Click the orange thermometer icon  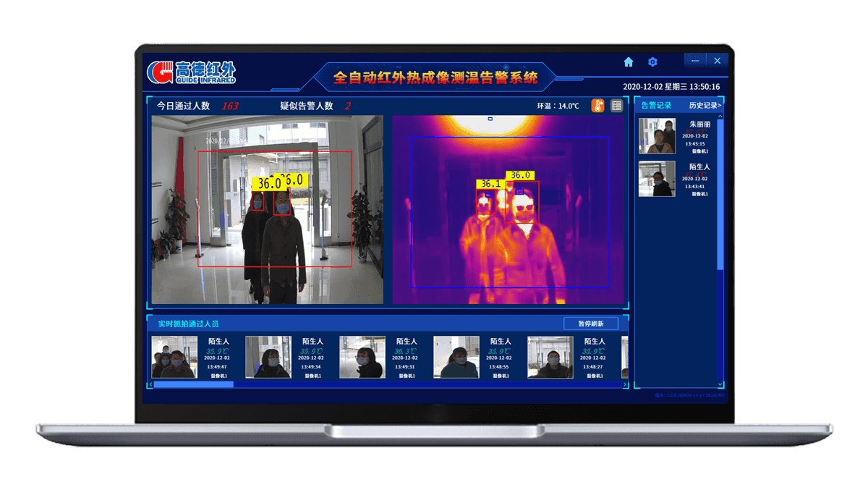[x=597, y=106]
